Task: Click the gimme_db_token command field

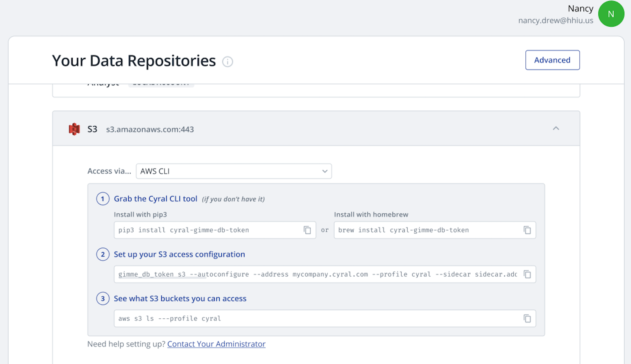Action: tap(317, 274)
